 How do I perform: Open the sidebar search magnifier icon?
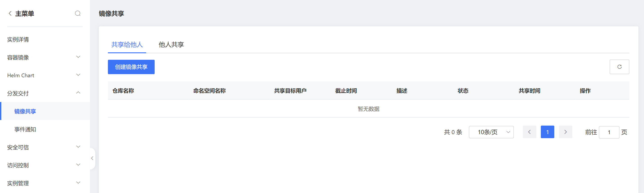tap(78, 13)
